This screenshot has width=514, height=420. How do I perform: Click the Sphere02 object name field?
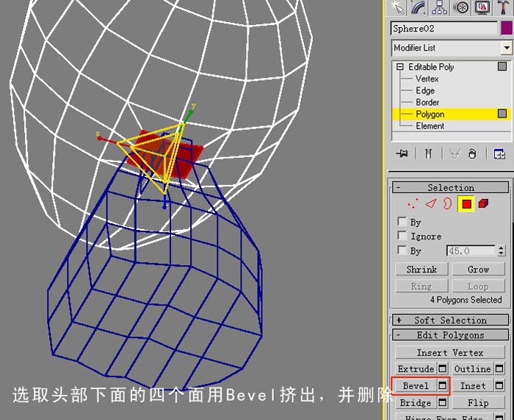click(444, 29)
